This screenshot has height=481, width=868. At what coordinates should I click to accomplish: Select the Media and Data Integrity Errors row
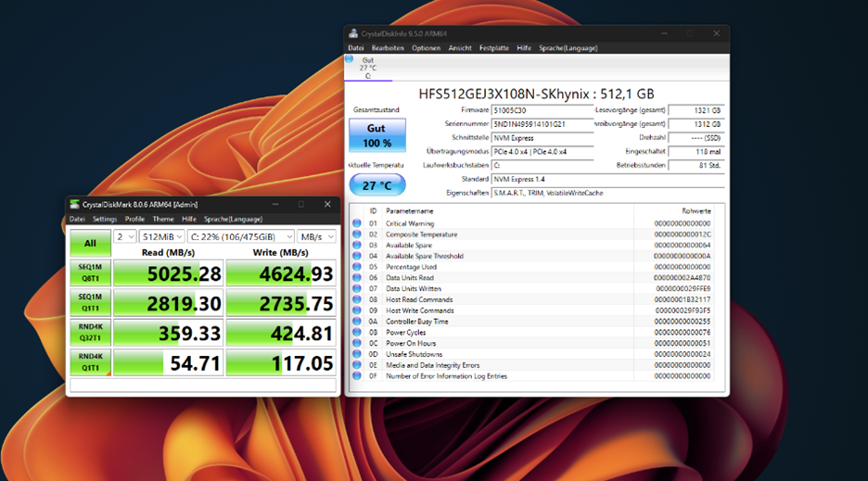click(532, 365)
